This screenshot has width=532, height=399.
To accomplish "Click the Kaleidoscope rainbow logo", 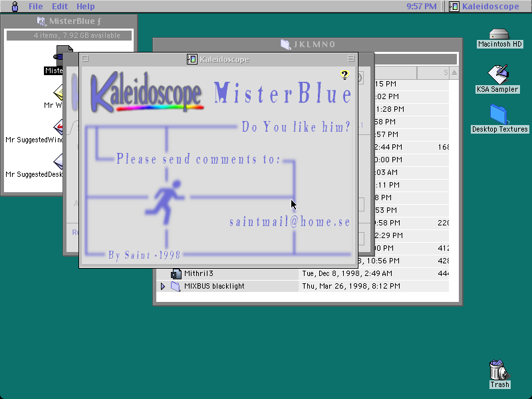I will pyautogui.click(x=146, y=92).
